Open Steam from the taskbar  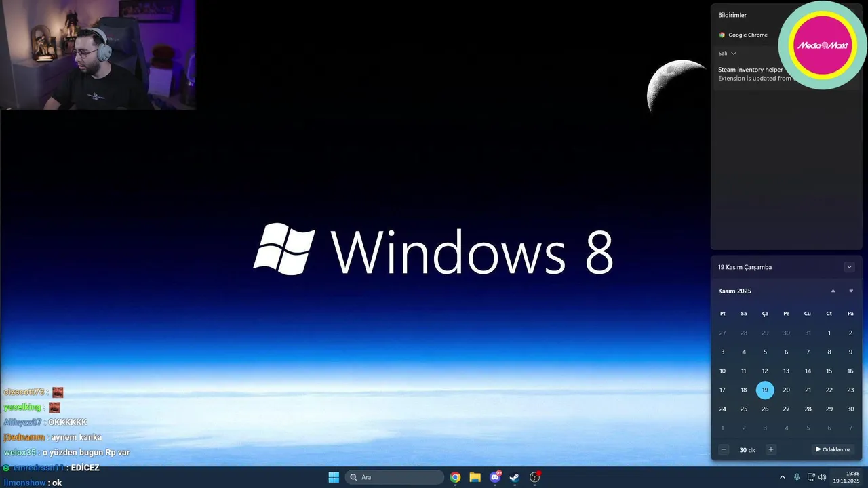tap(515, 477)
